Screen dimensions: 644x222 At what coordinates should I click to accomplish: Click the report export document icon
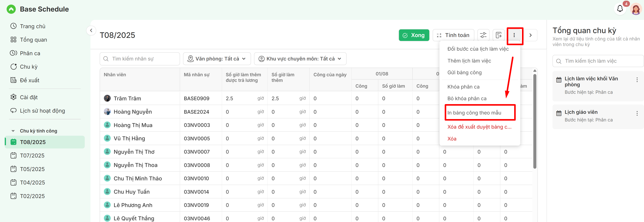[498, 35]
